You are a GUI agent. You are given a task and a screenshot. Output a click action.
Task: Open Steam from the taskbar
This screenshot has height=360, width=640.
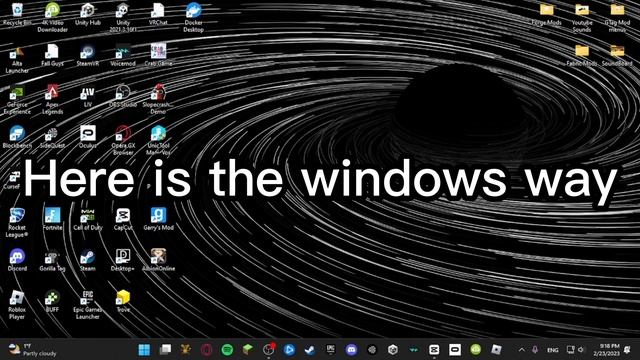[310, 350]
